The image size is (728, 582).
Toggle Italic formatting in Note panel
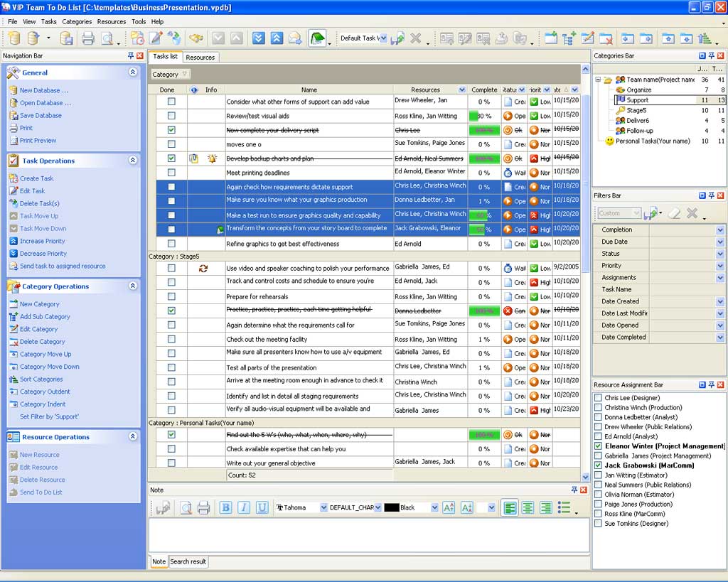pos(244,507)
